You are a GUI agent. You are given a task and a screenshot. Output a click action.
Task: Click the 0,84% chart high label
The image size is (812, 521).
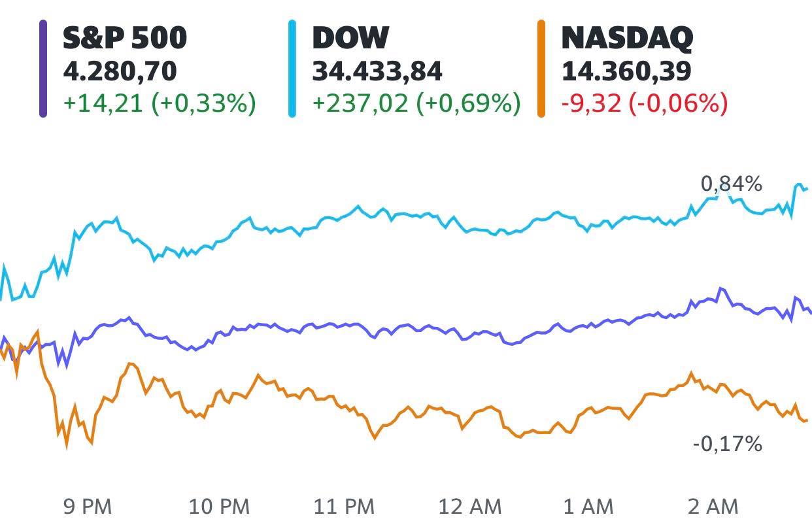click(x=731, y=184)
